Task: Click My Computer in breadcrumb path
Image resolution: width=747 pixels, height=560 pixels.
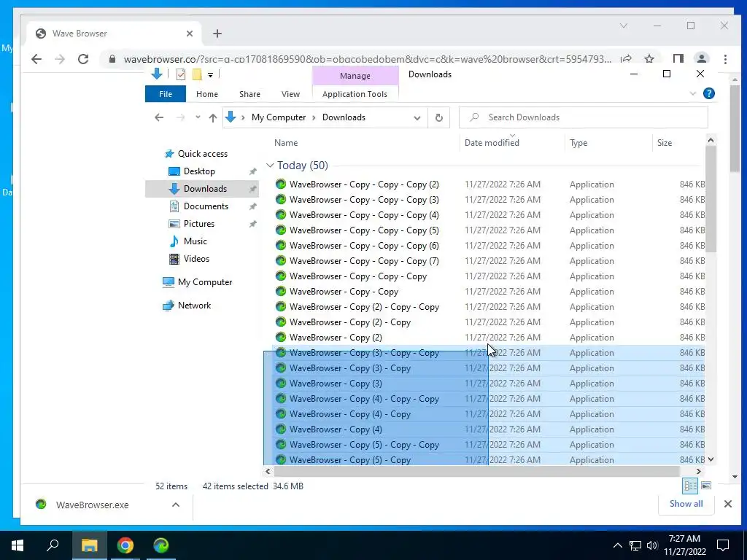Action: [x=278, y=117]
